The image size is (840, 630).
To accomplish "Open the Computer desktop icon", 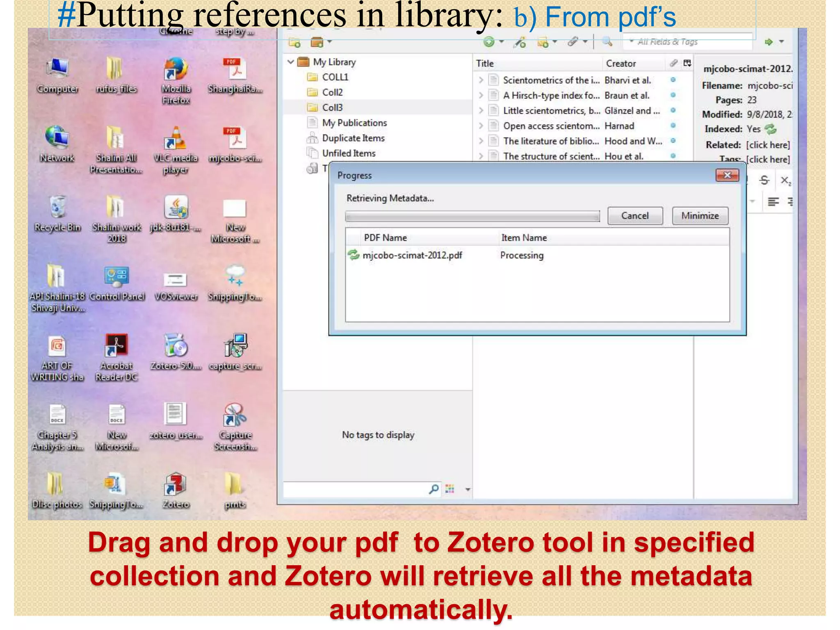I will [57, 76].
